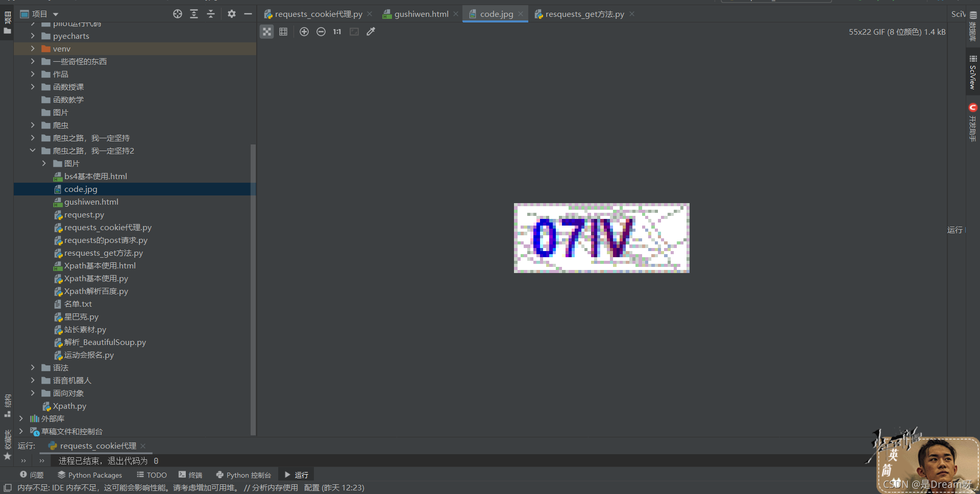980x494 pixels.
Task: Open Xpath解析百度.py file
Action: coord(96,291)
